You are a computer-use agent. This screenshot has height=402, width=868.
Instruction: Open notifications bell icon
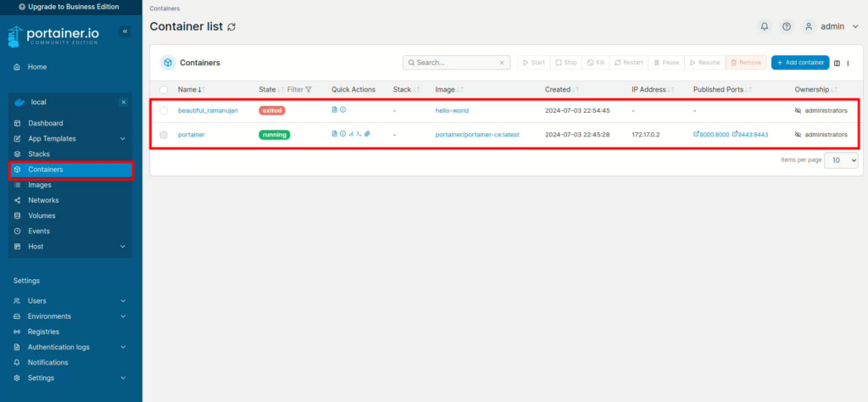tap(765, 26)
